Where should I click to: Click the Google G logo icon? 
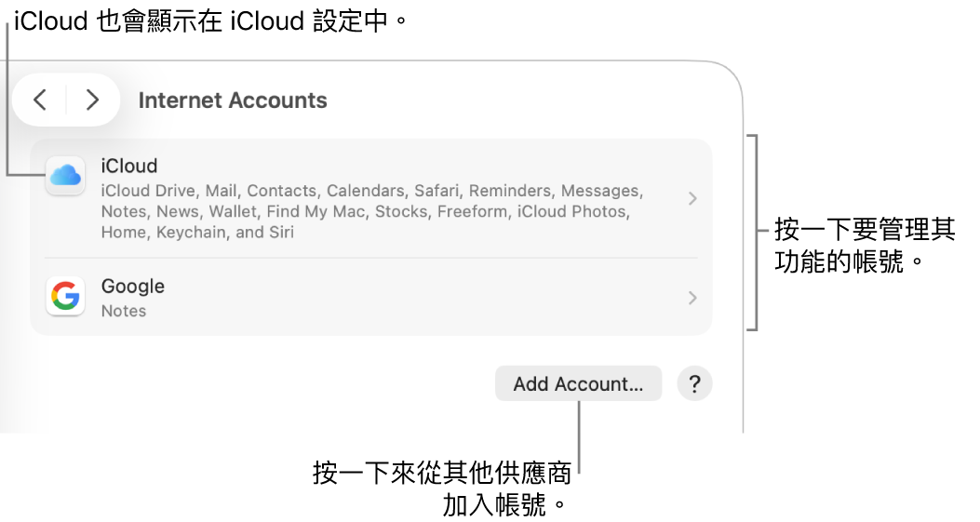point(65,297)
